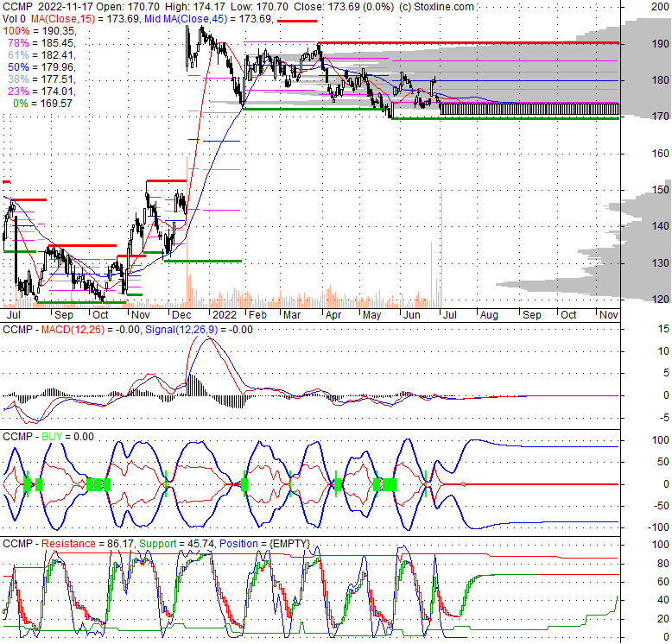672x644 pixels.
Task: Click the 'Support = 45.74' label
Action: pos(176,543)
